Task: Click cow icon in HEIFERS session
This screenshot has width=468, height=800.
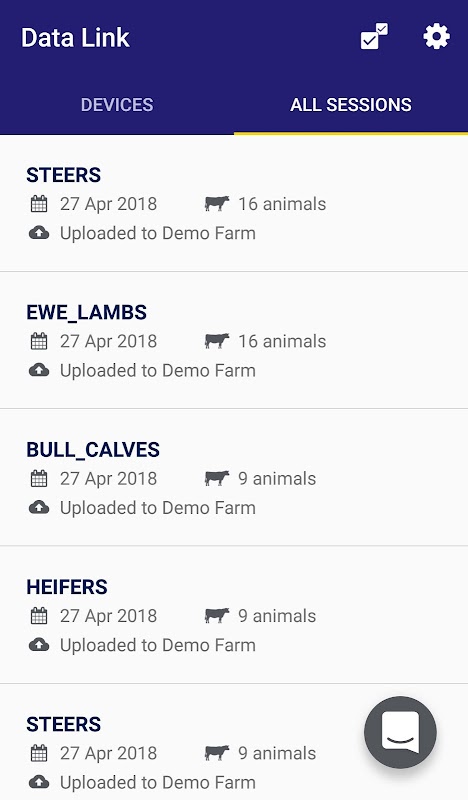Action: pyautogui.click(x=217, y=615)
